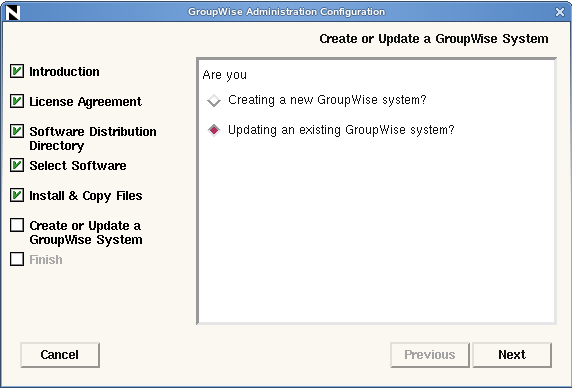
Task: Click the page heading Create or Update a GroupWise System
Action: point(434,39)
